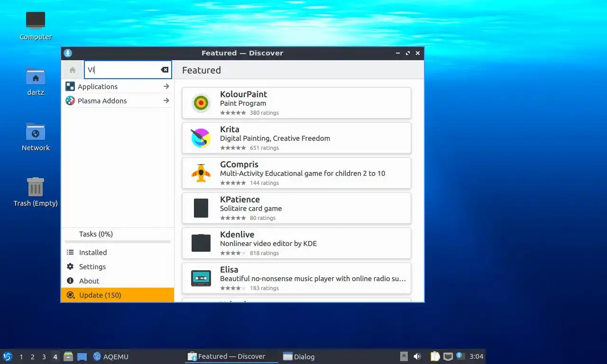
Task: Click the KPatience app icon
Action: [x=201, y=208]
